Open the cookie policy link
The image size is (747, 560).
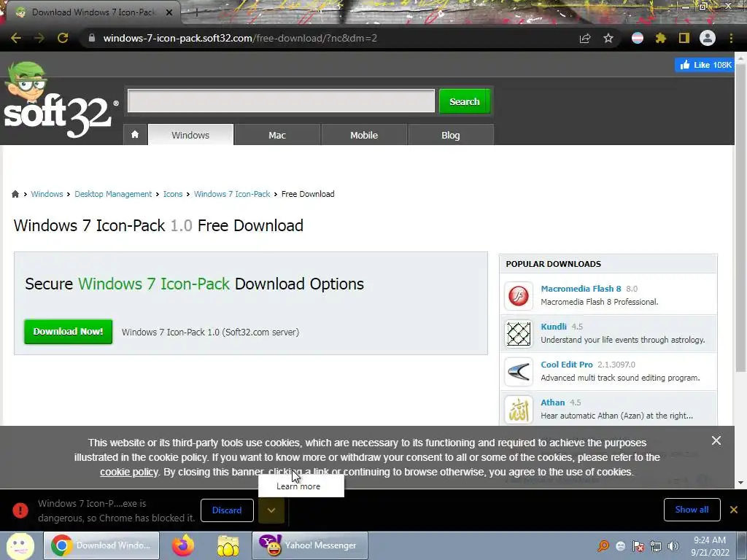128,472
